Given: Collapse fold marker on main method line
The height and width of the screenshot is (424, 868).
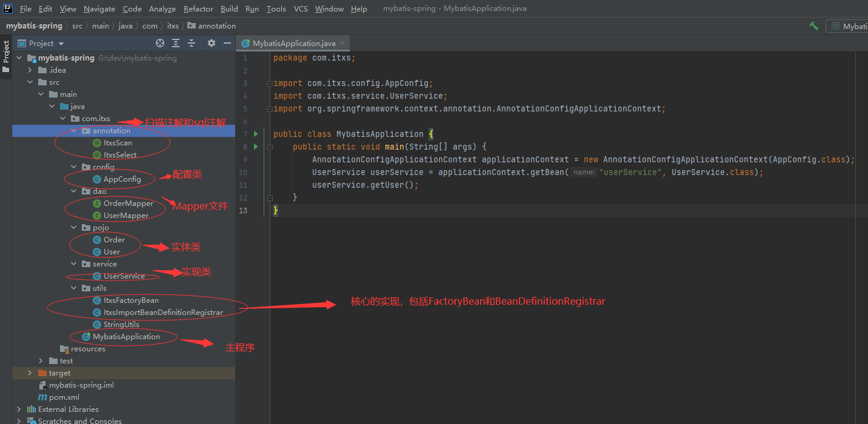Looking at the screenshot, I should [x=269, y=147].
